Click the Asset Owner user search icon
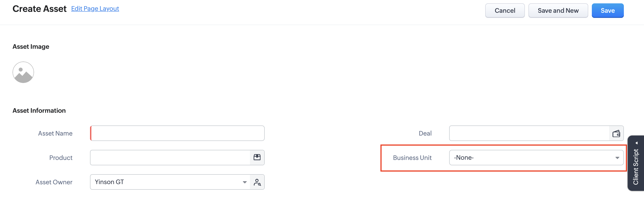Viewport: 644px width, 221px height. pos(257,182)
